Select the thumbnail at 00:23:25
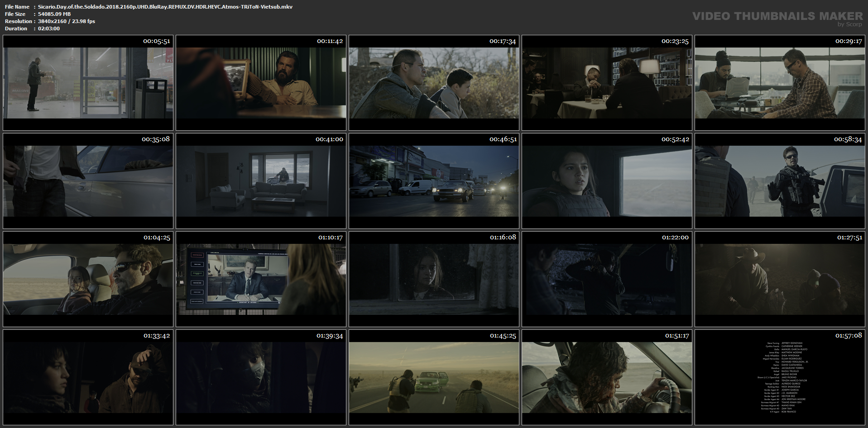The height and width of the screenshot is (428, 868). tap(607, 83)
